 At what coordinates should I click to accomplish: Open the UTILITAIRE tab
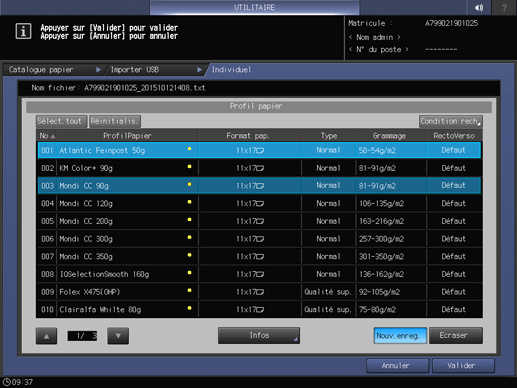[254, 7]
